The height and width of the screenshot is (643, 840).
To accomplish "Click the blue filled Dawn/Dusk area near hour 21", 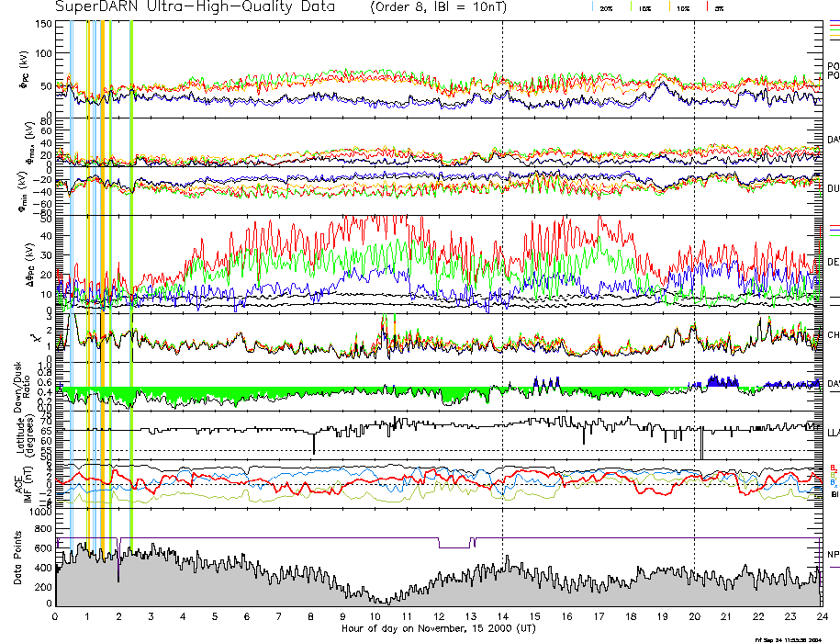I will [718, 382].
